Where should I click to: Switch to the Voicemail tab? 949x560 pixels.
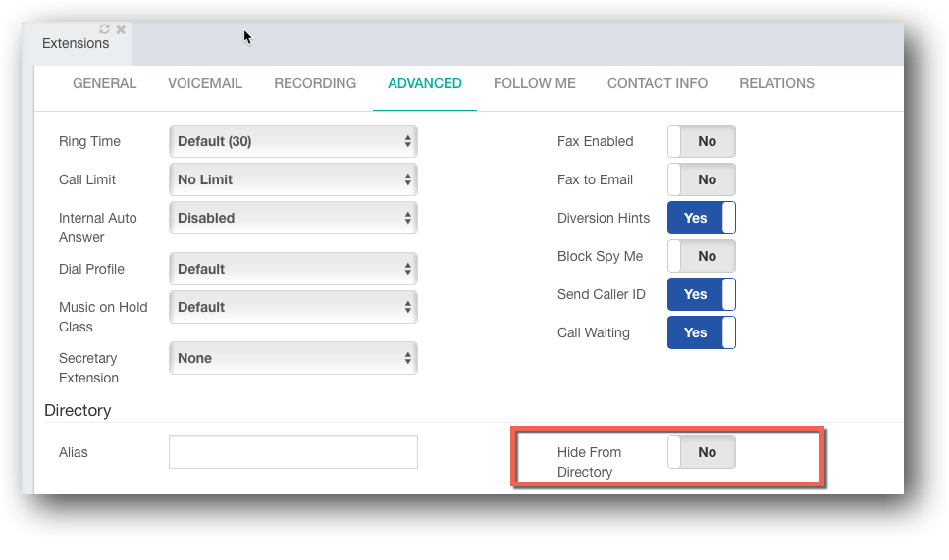pyautogui.click(x=205, y=83)
